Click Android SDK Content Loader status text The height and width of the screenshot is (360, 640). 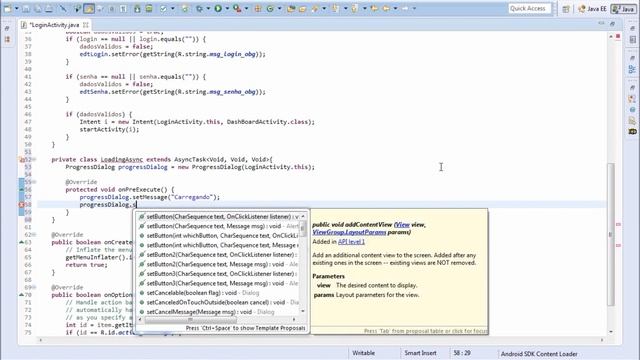point(539,354)
